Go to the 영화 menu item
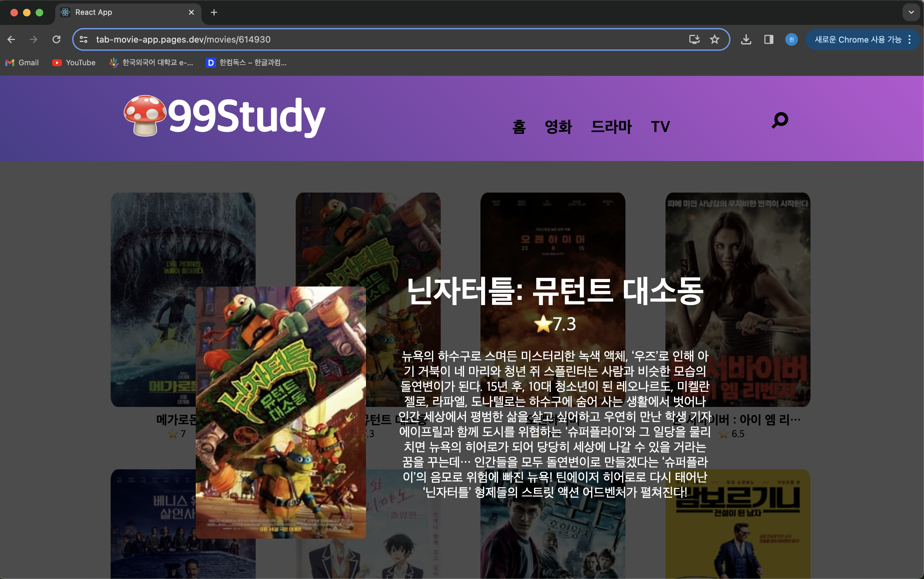This screenshot has height=579, width=924. coord(558,127)
